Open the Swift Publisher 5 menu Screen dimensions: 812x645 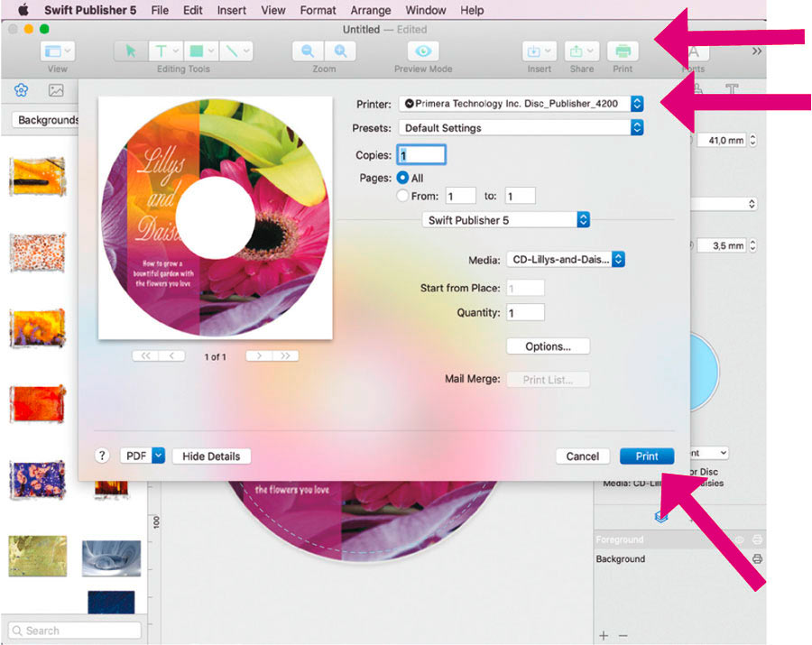point(90,10)
